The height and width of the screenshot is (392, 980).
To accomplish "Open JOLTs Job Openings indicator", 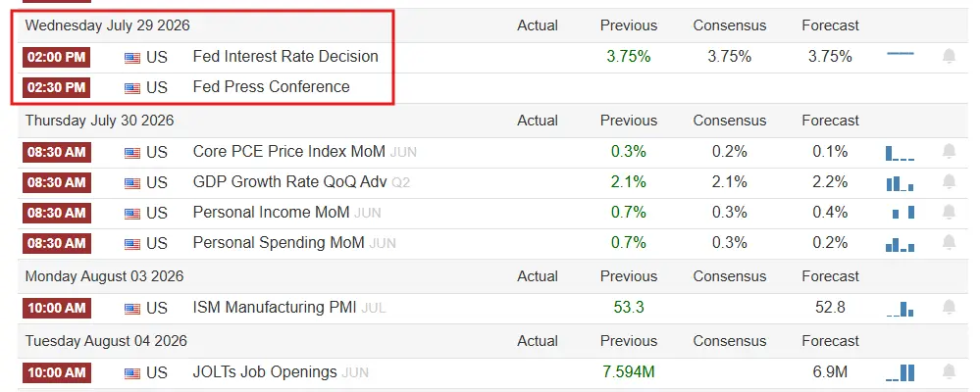I will tap(265, 372).
